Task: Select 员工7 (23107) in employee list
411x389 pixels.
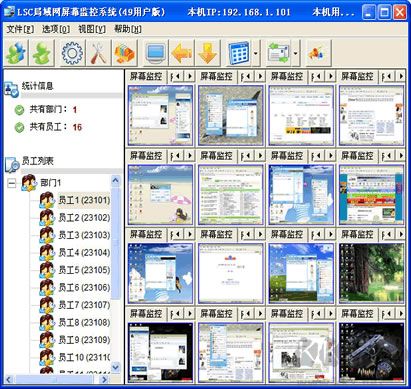Action: point(84,305)
